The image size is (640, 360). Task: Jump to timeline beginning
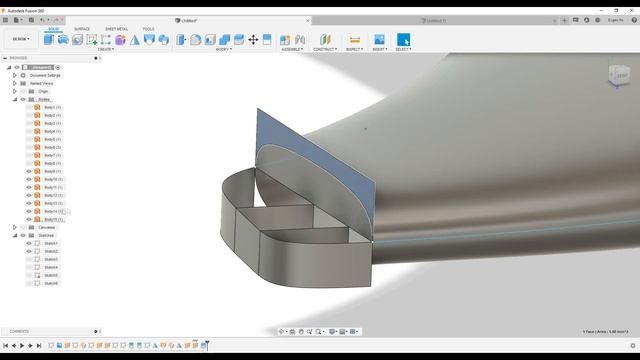6,346
